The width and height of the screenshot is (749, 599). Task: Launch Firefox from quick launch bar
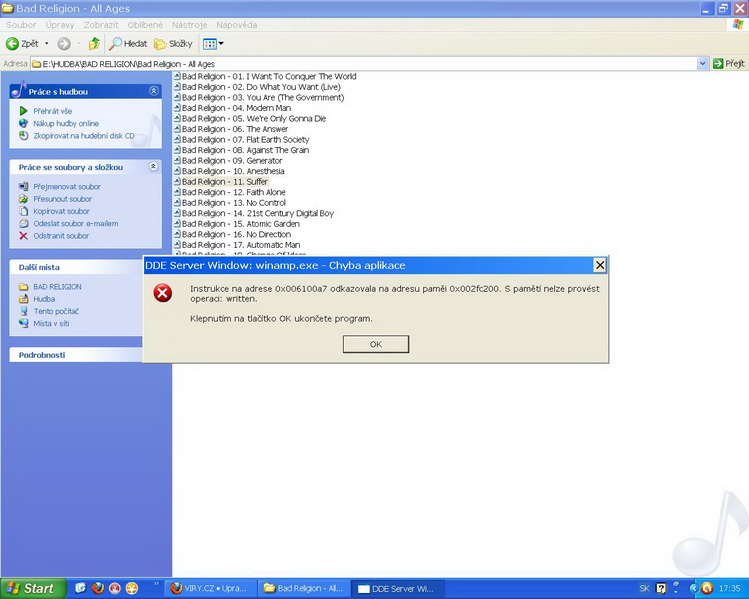(x=98, y=588)
